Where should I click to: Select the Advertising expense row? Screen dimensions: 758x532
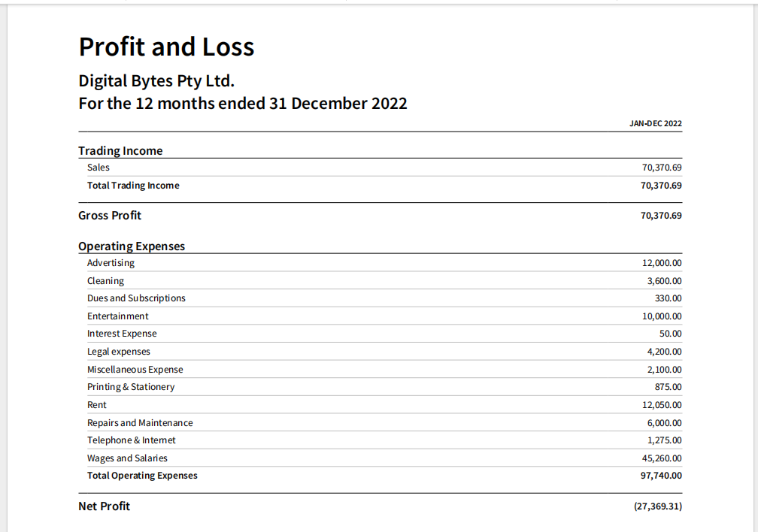pos(111,263)
